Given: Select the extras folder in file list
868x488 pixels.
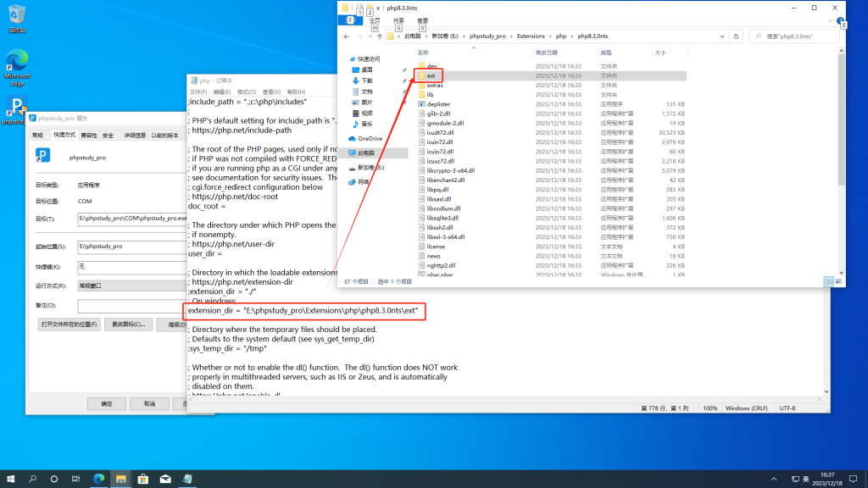Looking at the screenshot, I should 435,86.
